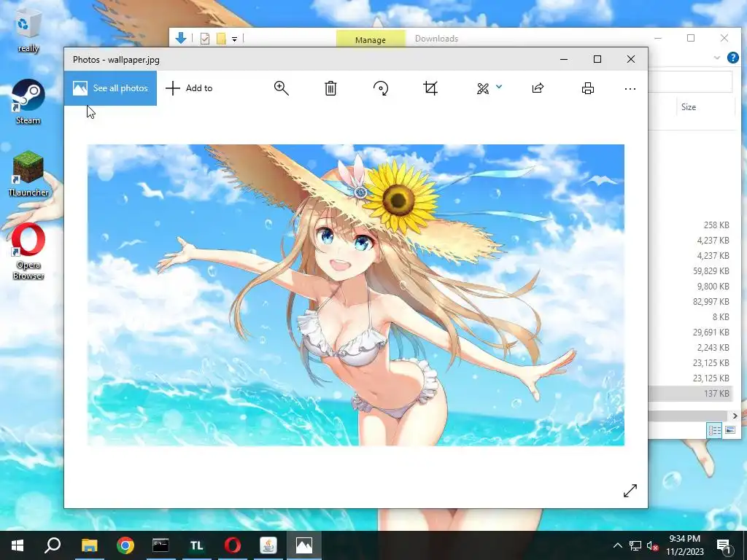
Task: Click the Edit & Create icon
Action: click(x=483, y=88)
